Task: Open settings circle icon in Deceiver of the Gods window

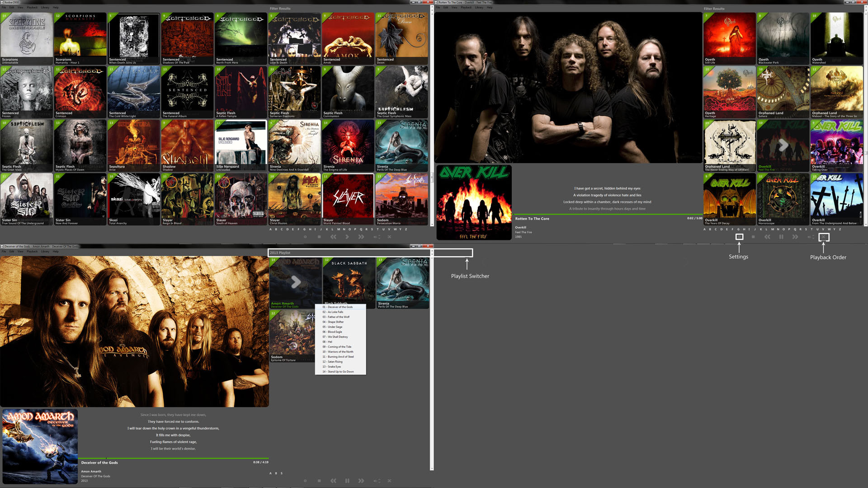Action: coord(305,481)
